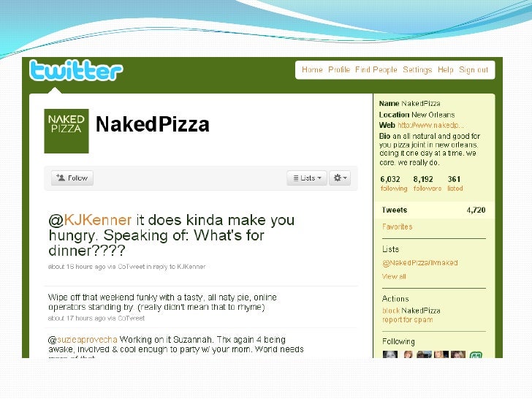View the 6,032 following list
The image size is (532, 399).
394,183
